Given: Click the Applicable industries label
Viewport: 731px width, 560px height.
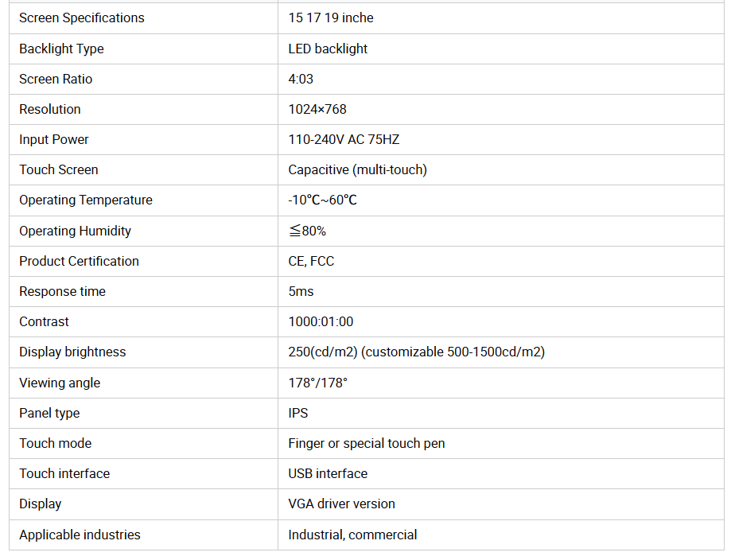Looking at the screenshot, I should (x=80, y=535).
